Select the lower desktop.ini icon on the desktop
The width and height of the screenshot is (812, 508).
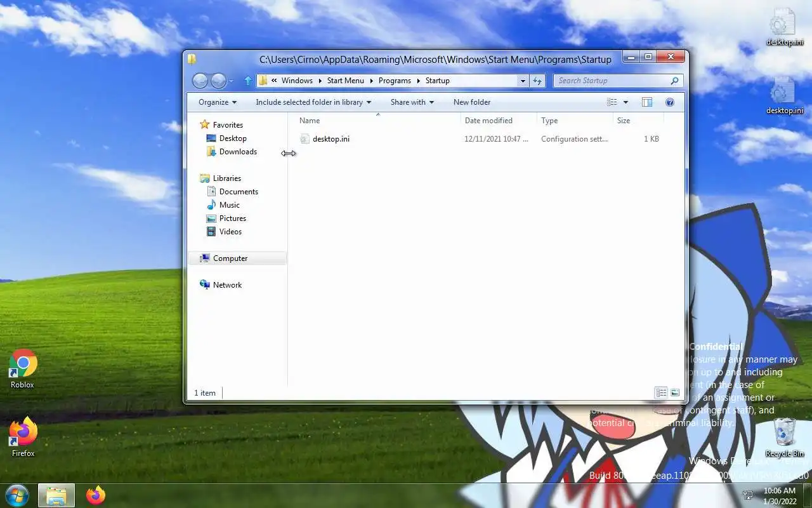click(785, 97)
